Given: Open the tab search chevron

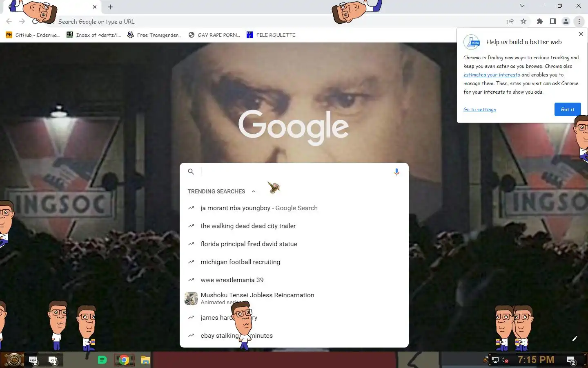Looking at the screenshot, I should pyautogui.click(x=522, y=6).
